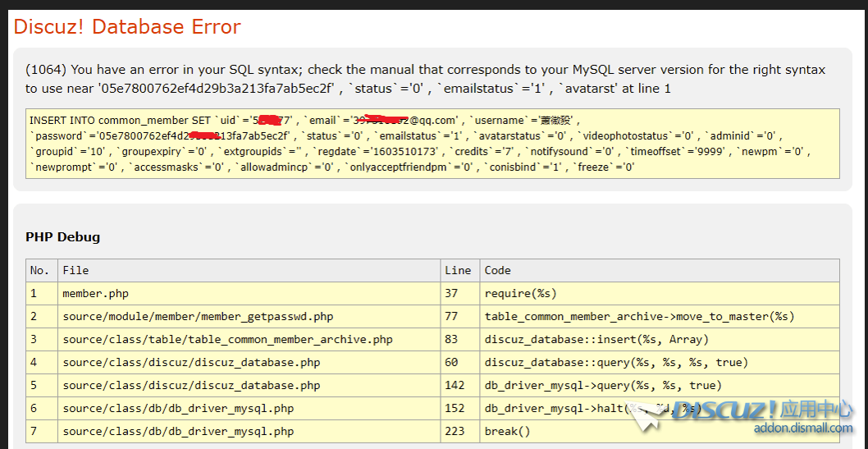Select the (1064) SQL syntax error message
The height and width of the screenshot is (449, 868).
pos(425,79)
